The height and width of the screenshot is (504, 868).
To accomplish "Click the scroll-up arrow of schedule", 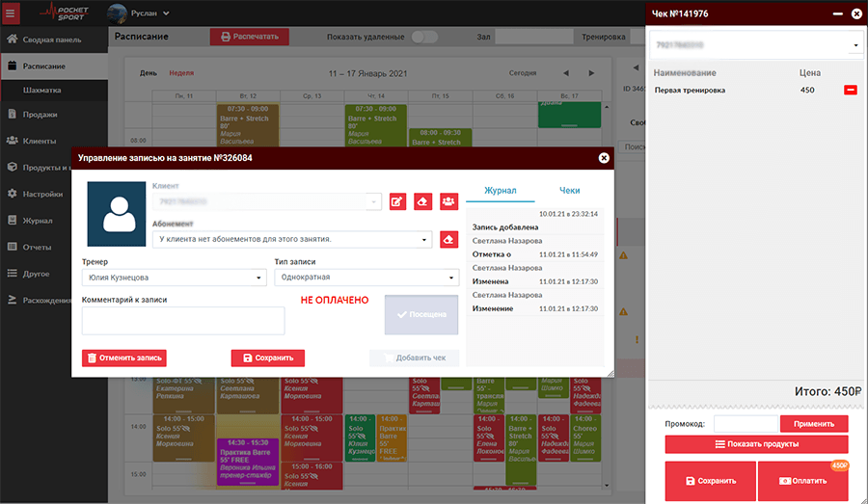I will [x=607, y=107].
